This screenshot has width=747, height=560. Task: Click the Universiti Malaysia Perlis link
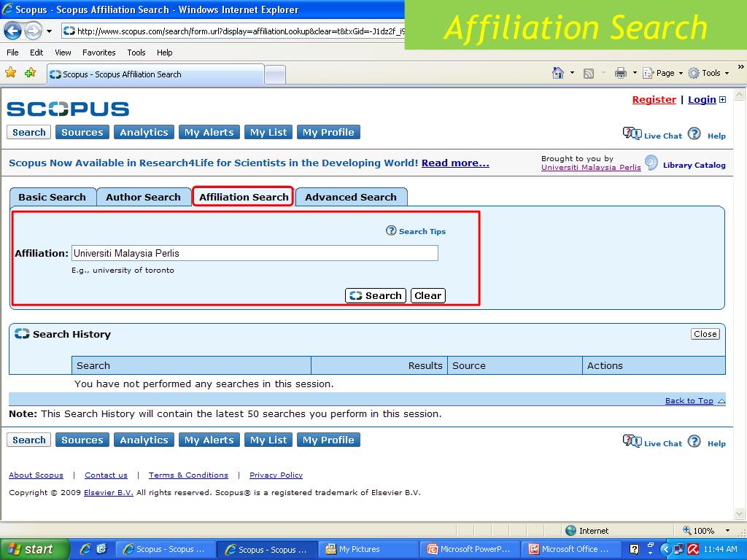pos(591,167)
